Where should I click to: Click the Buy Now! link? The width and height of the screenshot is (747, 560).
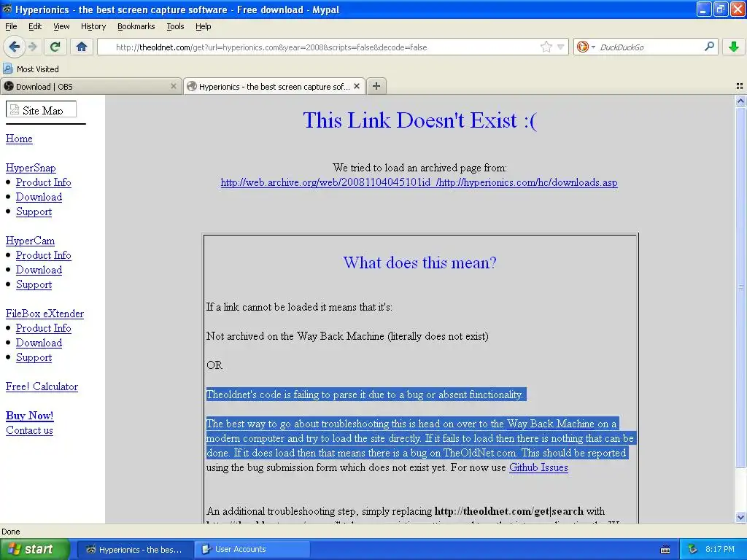click(x=29, y=416)
